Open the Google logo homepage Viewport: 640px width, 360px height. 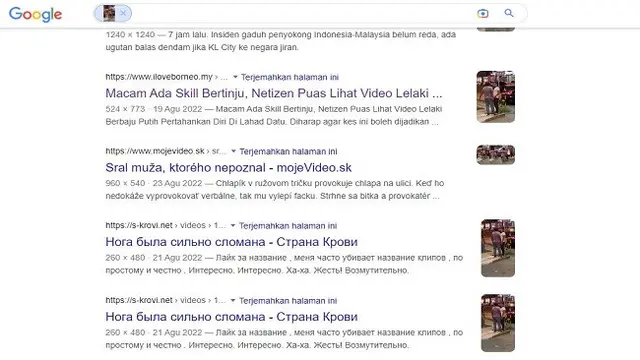pos(36,14)
